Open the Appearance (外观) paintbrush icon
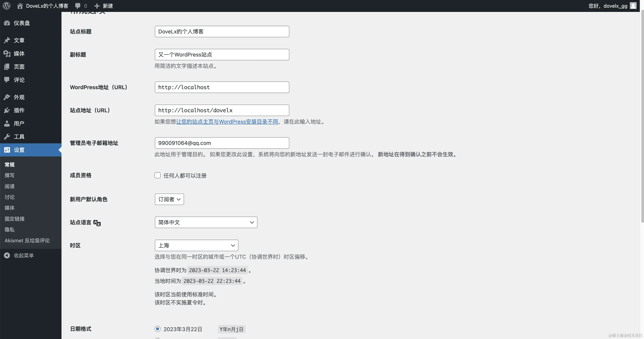 [7, 97]
